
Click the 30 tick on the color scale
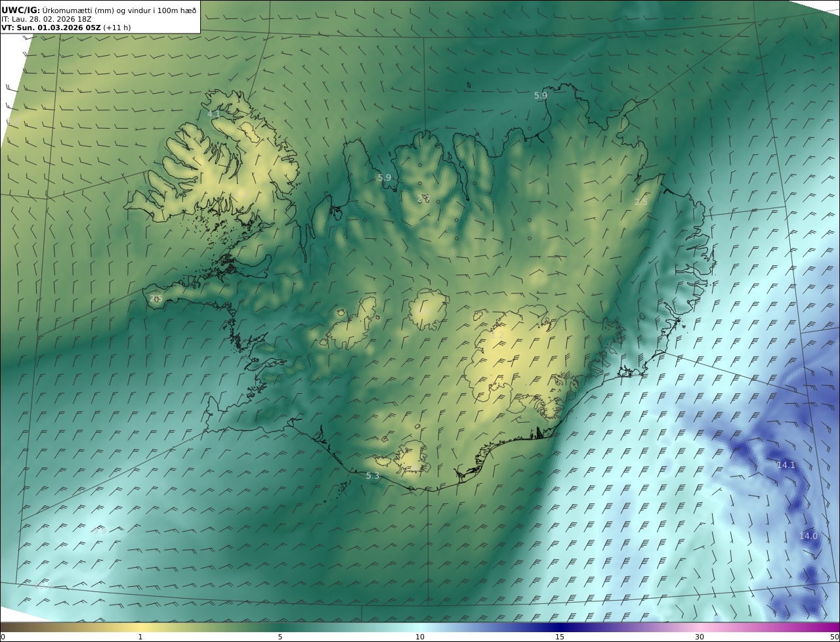pos(700,637)
